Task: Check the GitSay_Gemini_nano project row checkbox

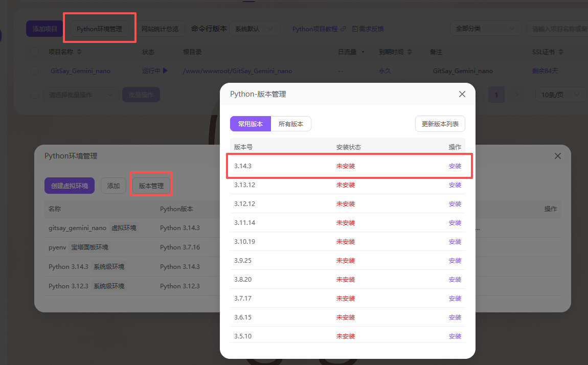Action: 34,71
